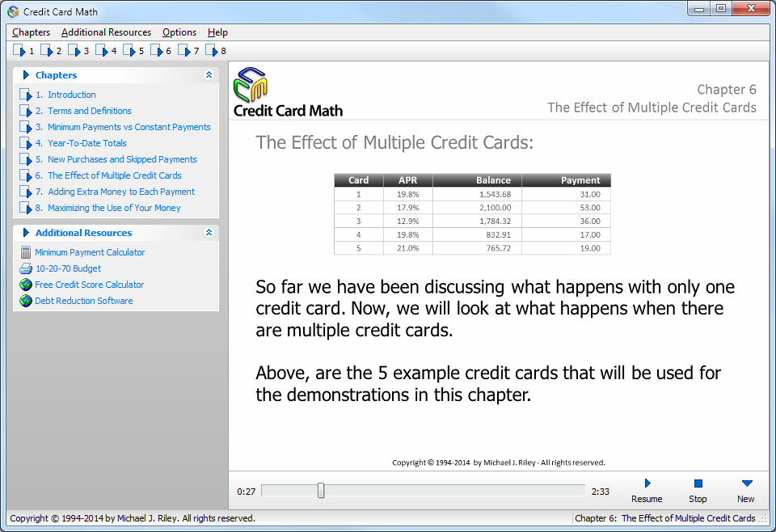Click the blue arrow next to Additional Resources header

pyautogui.click(x=26, y=233)
